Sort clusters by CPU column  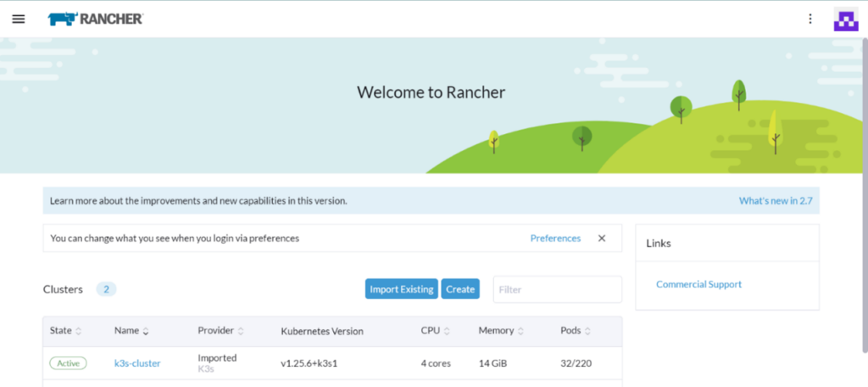(436, 330)
